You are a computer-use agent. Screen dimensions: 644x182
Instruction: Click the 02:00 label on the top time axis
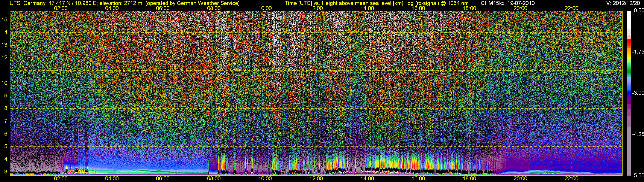point(61,8)
